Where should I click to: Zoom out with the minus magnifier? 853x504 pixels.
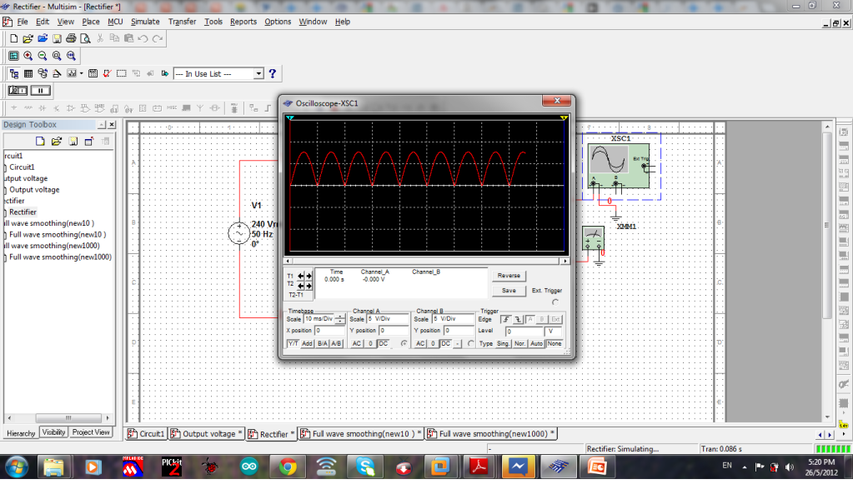click(x=43, y=56)
